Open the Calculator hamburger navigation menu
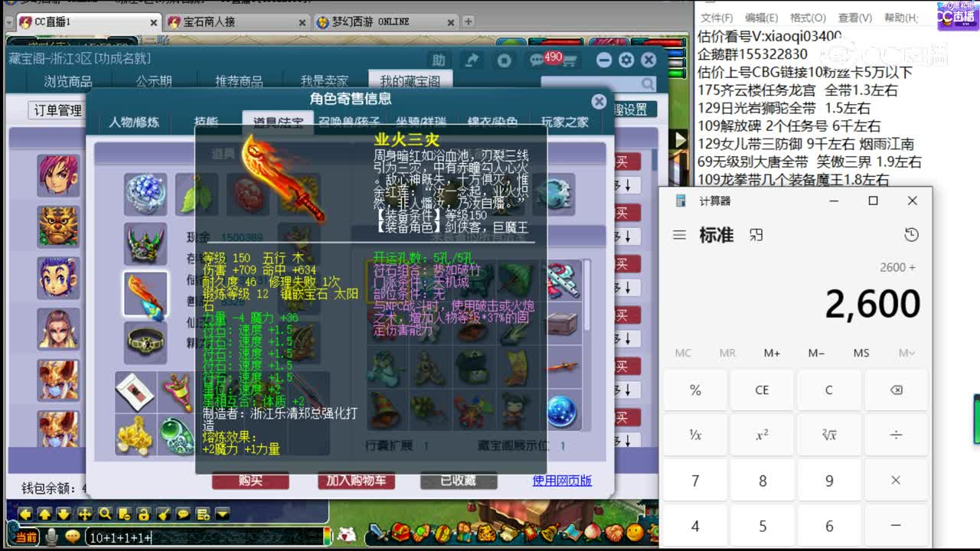Viewport: 980px width, 551px height. 680,236
